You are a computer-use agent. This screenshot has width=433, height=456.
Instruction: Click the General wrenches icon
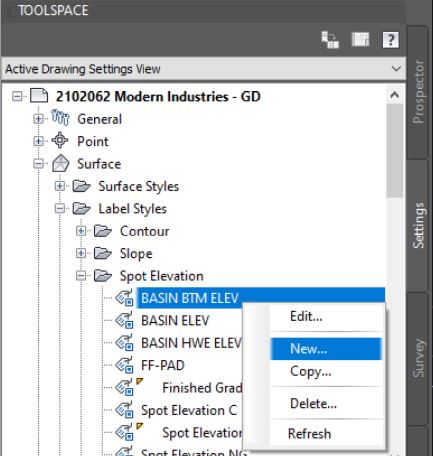(60, 118)
